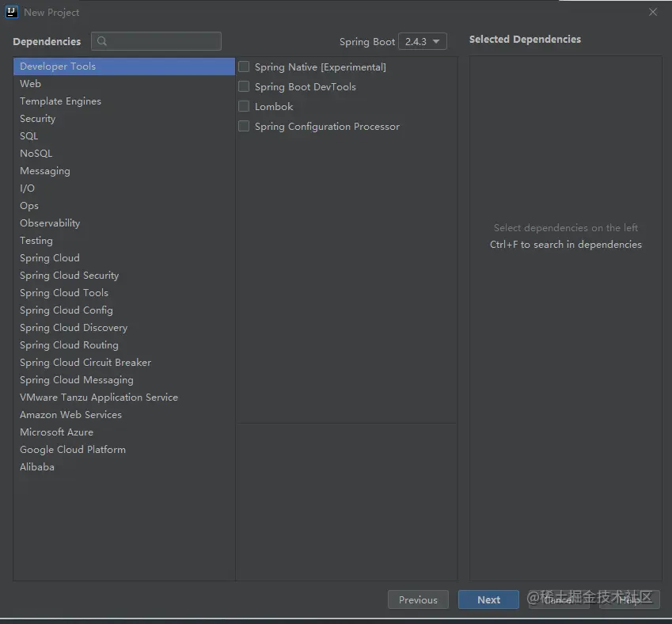Image resolution: width=672 pixels, height=624 pixels.
Task: Select the Spring Cloud category
Action: [123, 257]
